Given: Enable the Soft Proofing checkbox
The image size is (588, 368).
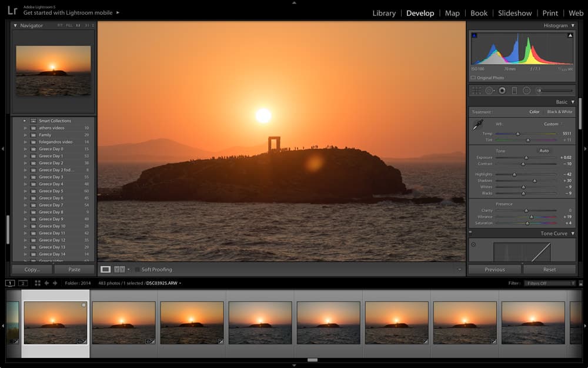Looking at the screenshot, I should tap(137, 270).
